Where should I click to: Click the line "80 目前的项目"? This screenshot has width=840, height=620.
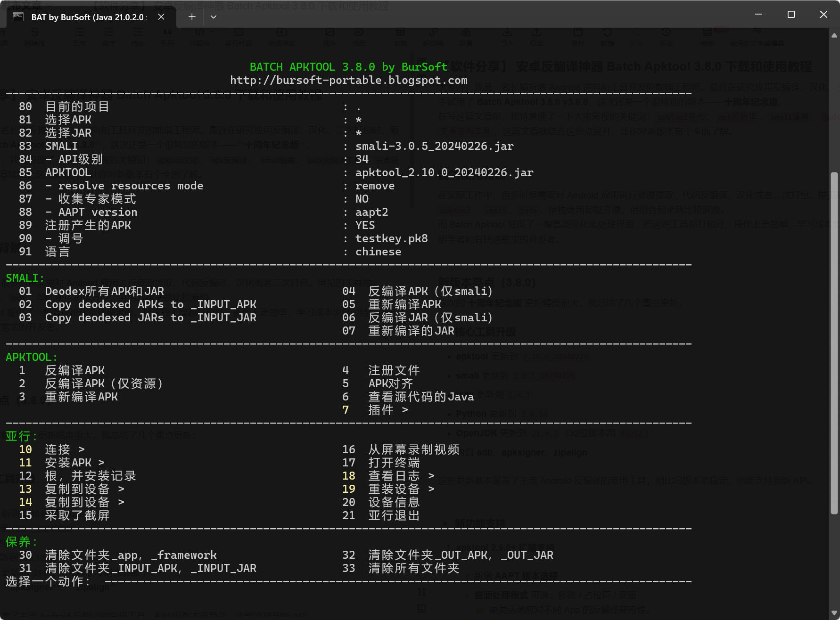64,106
